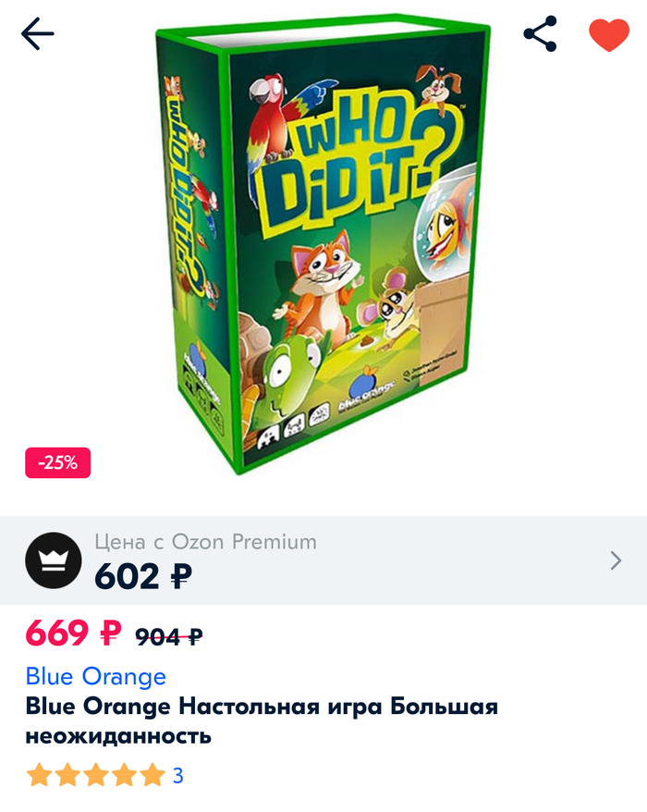Image resolution: width=647 pixels, height=812 pixels.
Task: Click the -25% discount badge
Action: tap(58, 462)
